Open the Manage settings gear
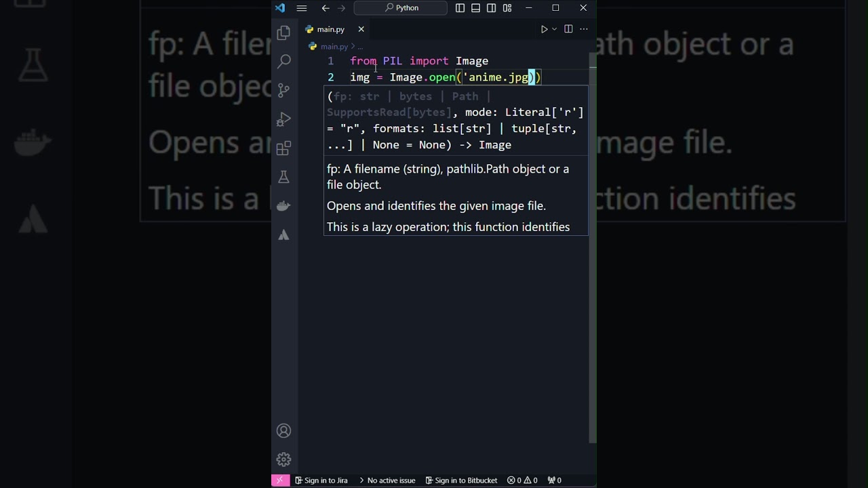This screenshot has width=868, height=488. pos(283,459)
